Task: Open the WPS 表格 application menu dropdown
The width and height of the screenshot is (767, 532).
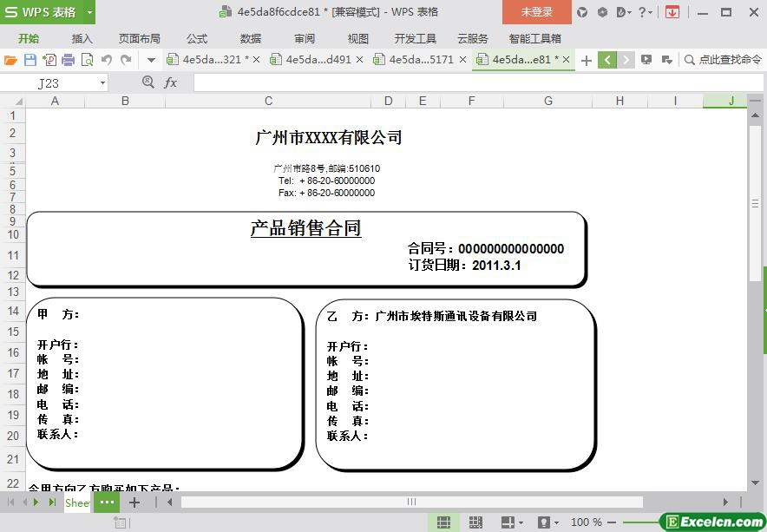Action: point(90,12)
